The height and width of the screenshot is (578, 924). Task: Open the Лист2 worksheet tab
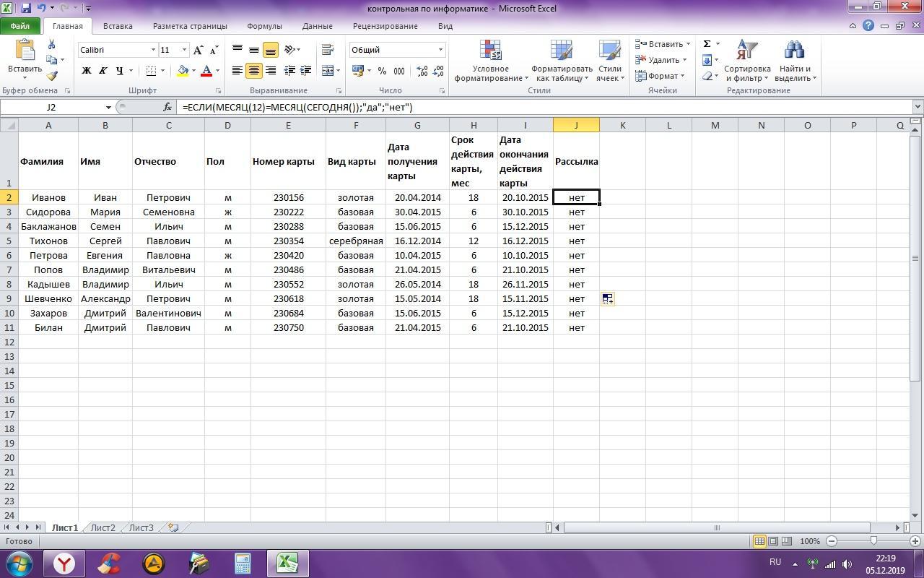(x=103, y=527)
